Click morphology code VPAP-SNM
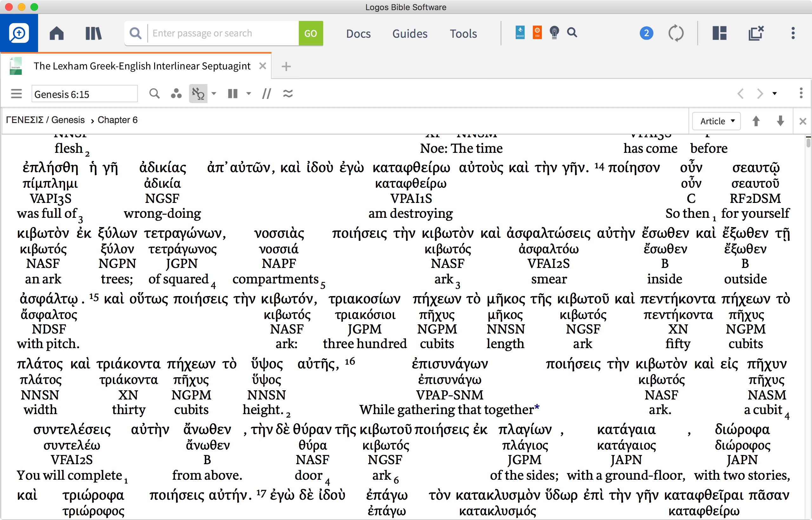Image resolution: width=812 pixels, height=520 pixels. (449, 395)
